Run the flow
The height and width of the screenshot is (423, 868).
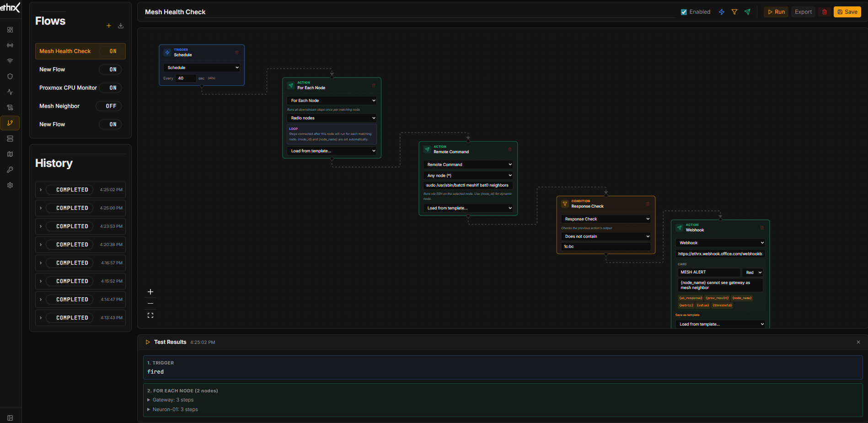click(776, 12)
